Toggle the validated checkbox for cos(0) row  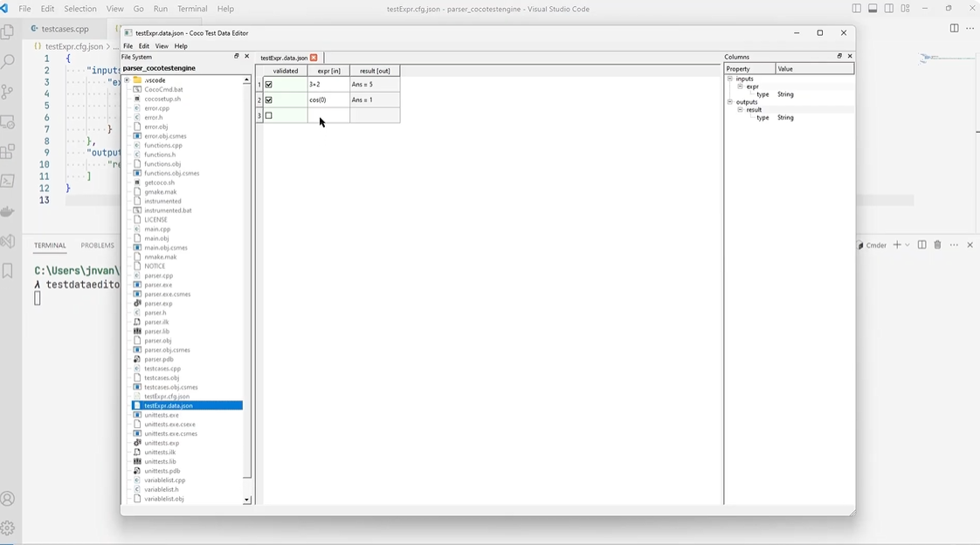click(x=270, y=100)
